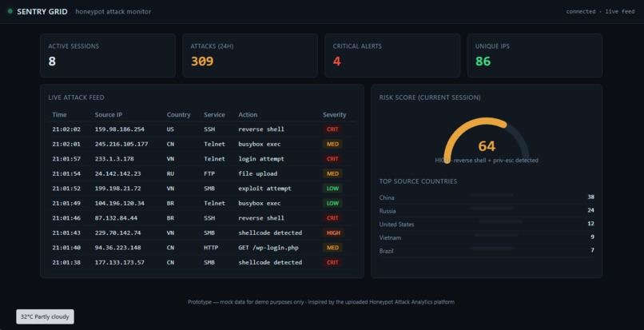644x330 pixels.
Task: Click the FTP service cell
Action: tap(209, 173)
